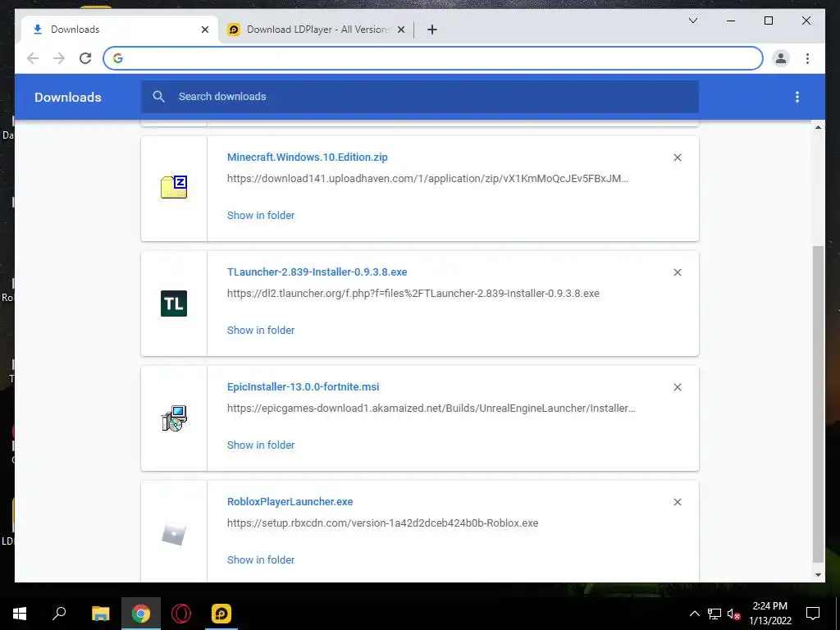
Task: Open Chrome's three-dot settings menu
Action: [807, 58]
